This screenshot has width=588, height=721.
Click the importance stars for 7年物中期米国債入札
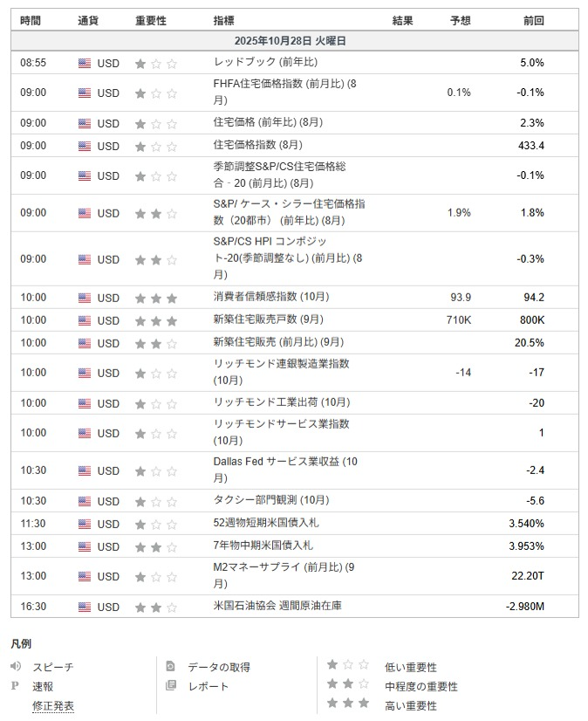click(156, 546)
